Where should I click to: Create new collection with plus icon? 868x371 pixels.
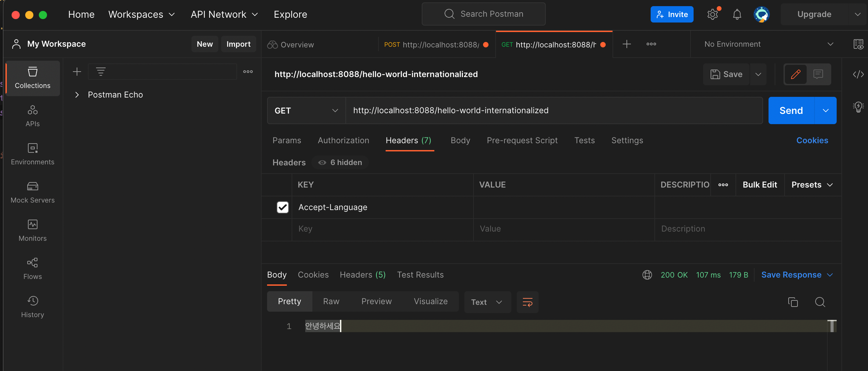click(77, 72)
